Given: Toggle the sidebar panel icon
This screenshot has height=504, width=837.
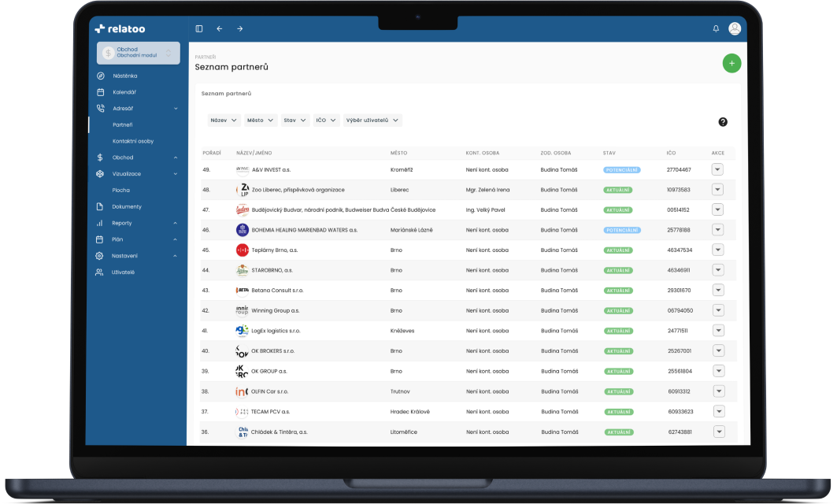Looking at the screenshot, I should (199, 28).
